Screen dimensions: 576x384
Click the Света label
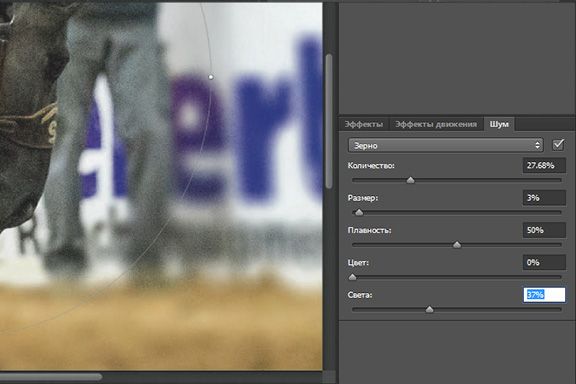(360, 295)
